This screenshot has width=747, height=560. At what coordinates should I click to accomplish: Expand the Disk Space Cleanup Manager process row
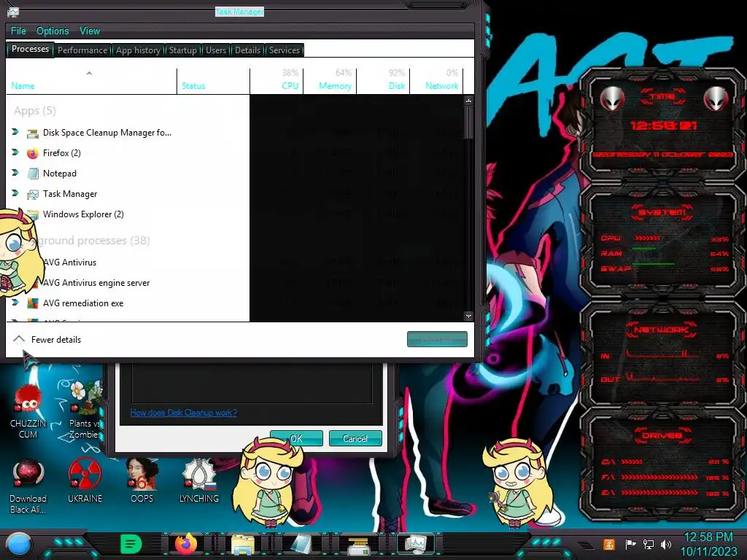click(x=15, y=132)
